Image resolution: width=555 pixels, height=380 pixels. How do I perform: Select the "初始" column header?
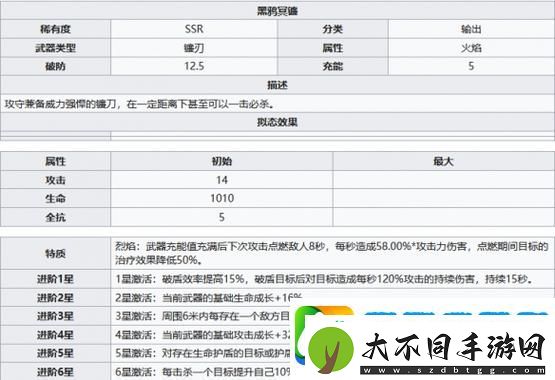pyautogui.click(x=222, y=161)
